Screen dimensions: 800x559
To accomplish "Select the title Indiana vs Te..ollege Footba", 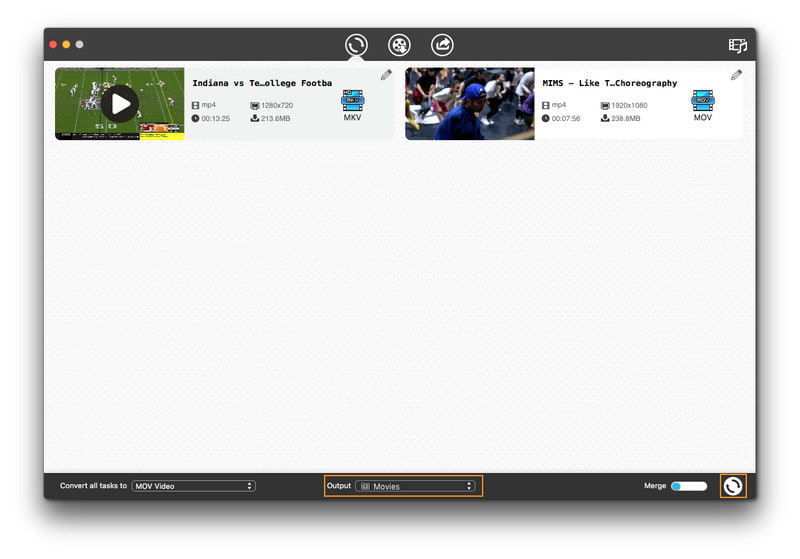I will coord(262,83).
